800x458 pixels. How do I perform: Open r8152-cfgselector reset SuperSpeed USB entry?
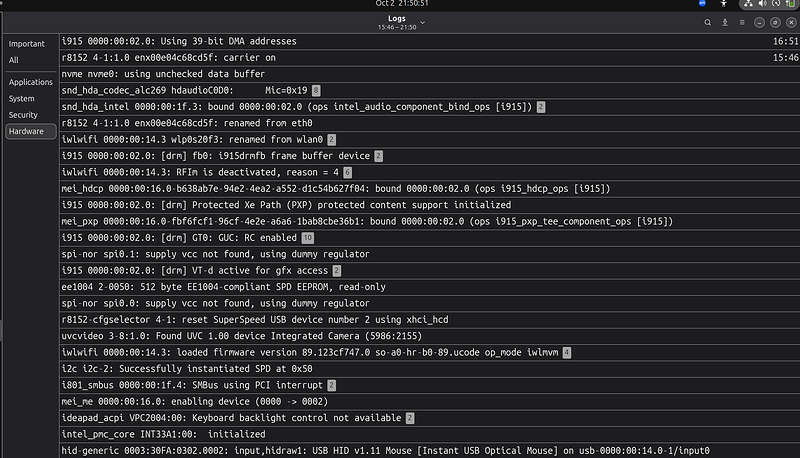tap(430, 320)
